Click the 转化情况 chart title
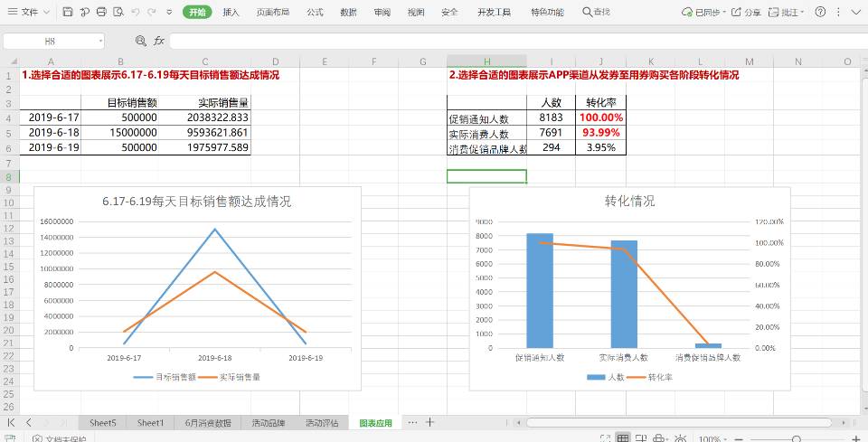Image resolution: width=868 pixels, height=442 pixels. click(x=629, y=202)
